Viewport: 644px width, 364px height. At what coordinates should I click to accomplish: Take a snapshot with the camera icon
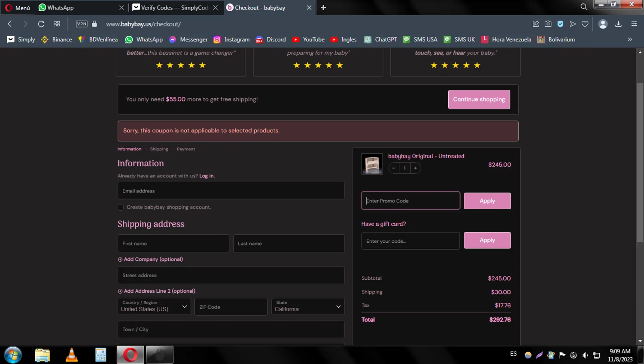(x=548, y=24)
